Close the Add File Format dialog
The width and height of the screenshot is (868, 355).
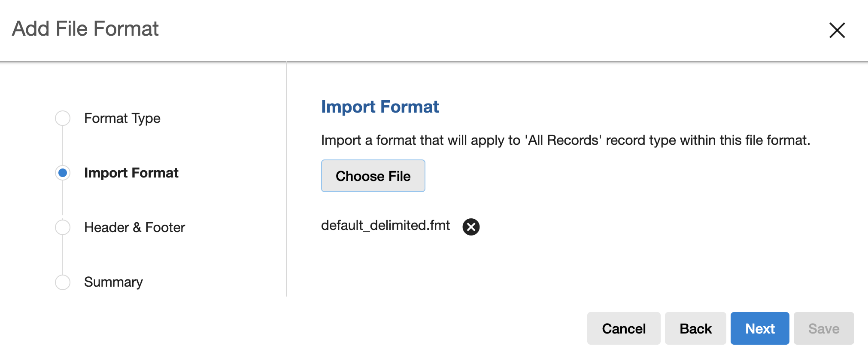click(837, 31)
